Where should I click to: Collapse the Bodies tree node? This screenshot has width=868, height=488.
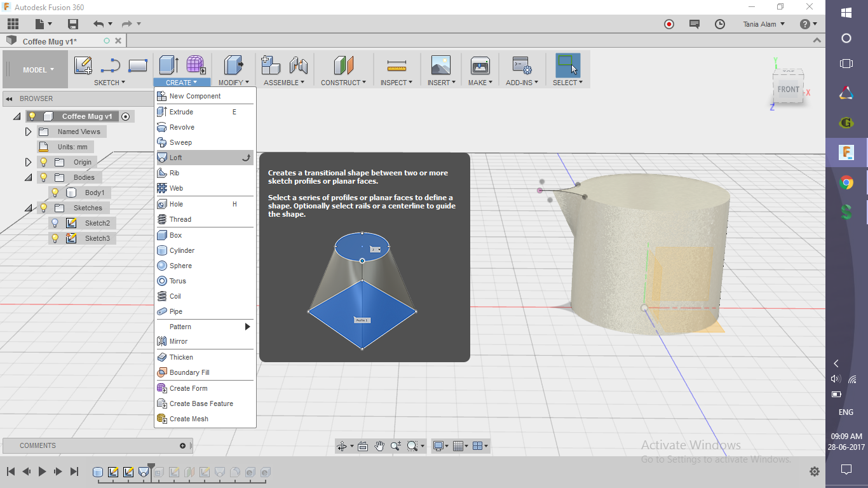click(28, 177)
